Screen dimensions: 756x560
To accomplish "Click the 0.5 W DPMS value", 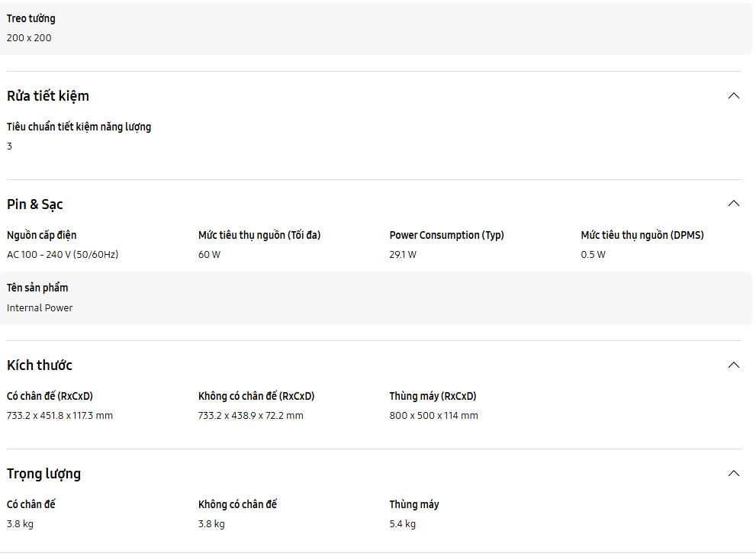I will (x=593, y=254).
